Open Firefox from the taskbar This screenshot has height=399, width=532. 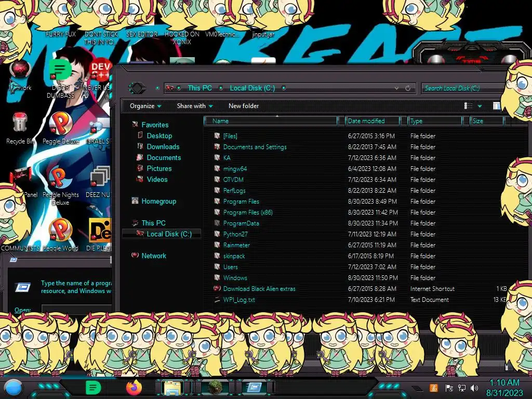134,388
